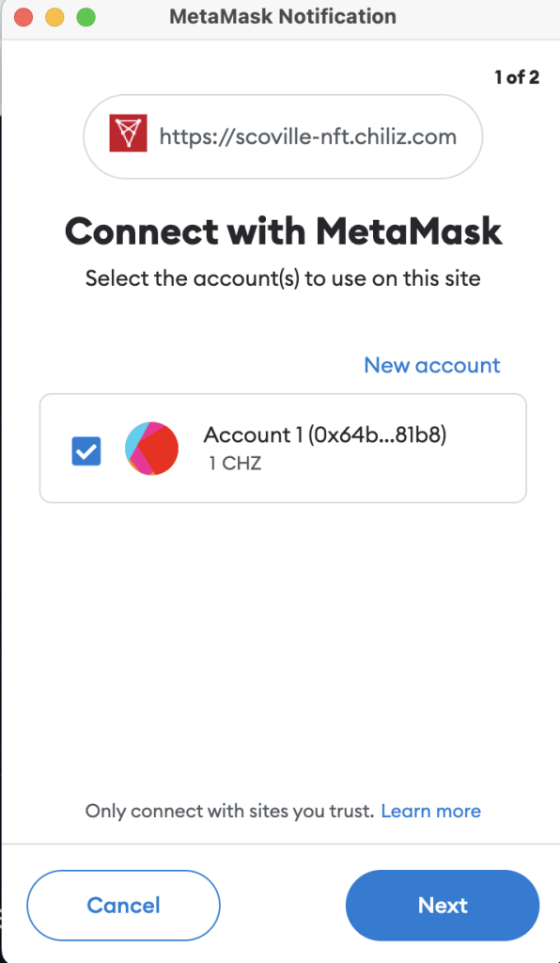Click the 1 CHZ balance text
Screen dimensions: 560x963
pyautogui.click(x=235, y=463)
